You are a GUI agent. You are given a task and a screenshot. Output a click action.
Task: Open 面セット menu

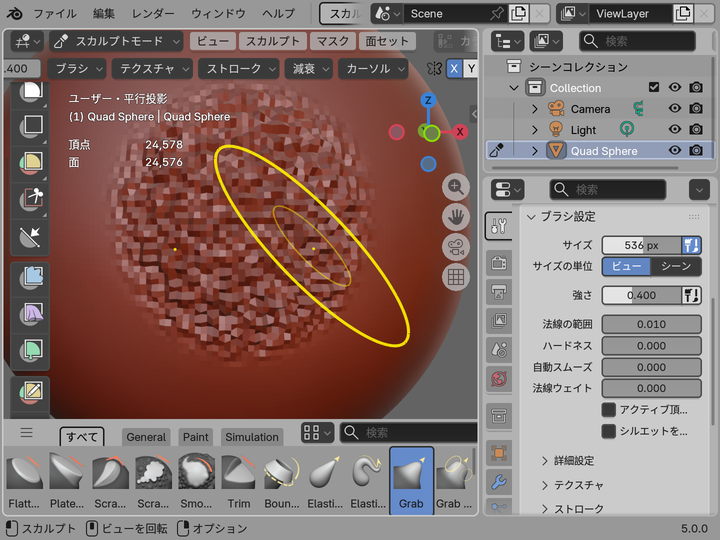[x=387, y=41]
